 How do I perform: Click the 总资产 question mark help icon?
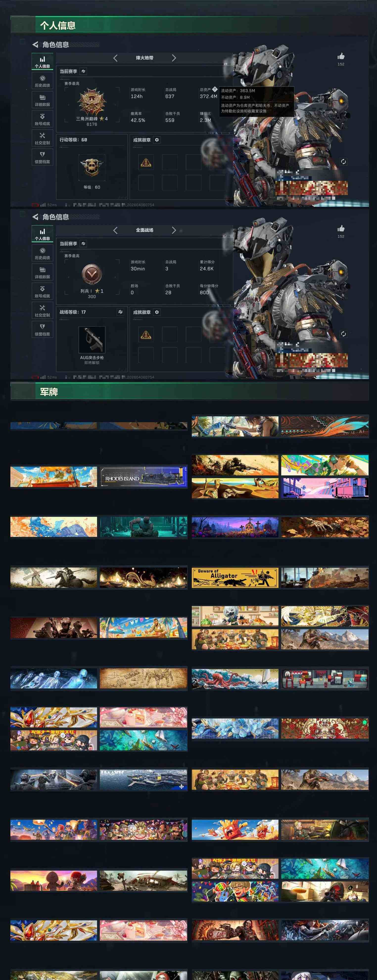[x=214, y=89]
